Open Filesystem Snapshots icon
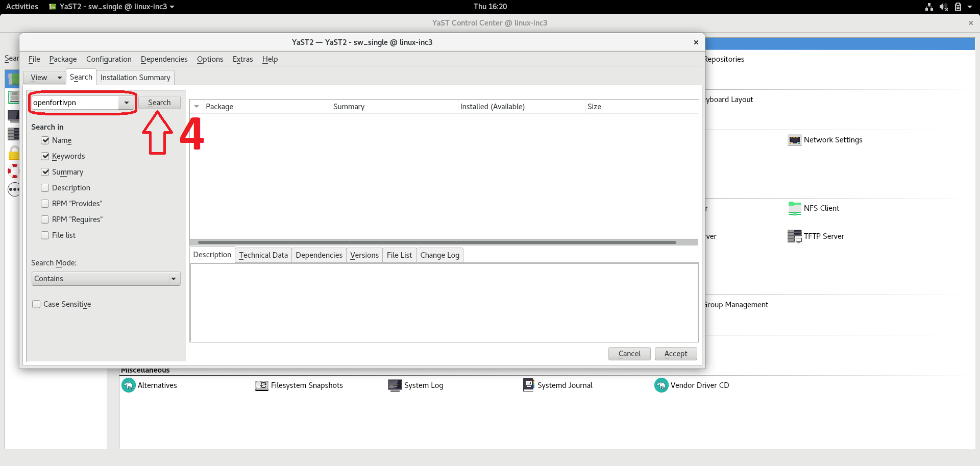Image resolution: width=980 pixels, height=466 pixels. (x=262, y=385)
